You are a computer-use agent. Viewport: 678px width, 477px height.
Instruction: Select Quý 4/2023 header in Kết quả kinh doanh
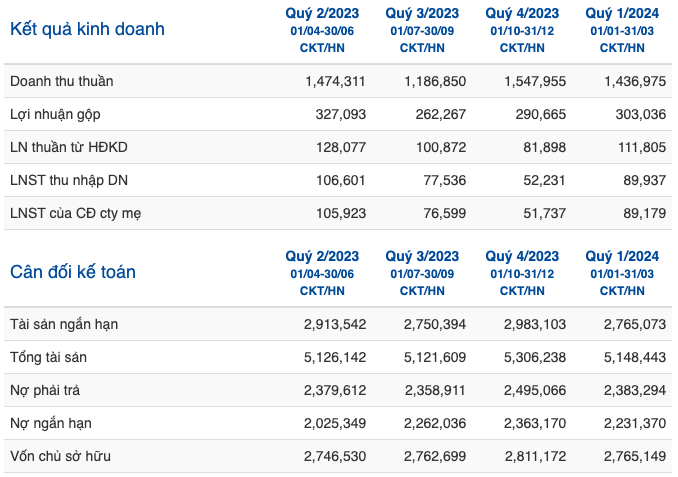tap(522, 13)
